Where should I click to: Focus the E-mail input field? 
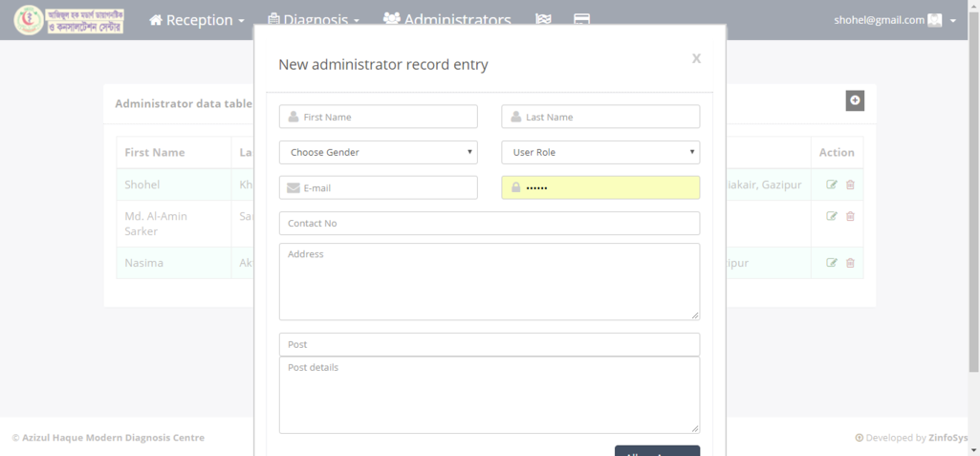coord(378,188)
